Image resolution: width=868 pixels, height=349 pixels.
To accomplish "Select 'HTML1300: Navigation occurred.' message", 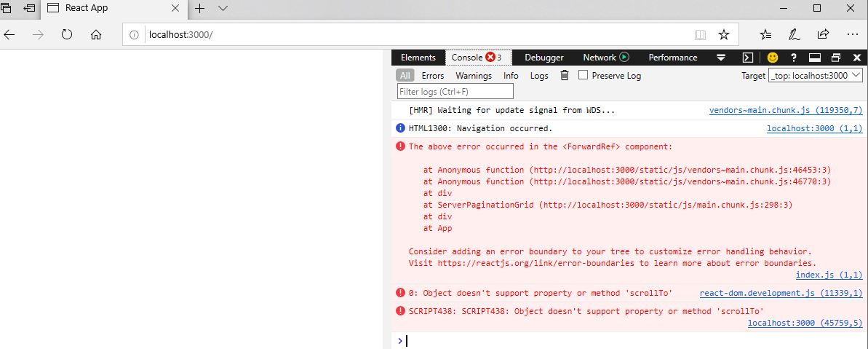I will [x=480, y=128].
